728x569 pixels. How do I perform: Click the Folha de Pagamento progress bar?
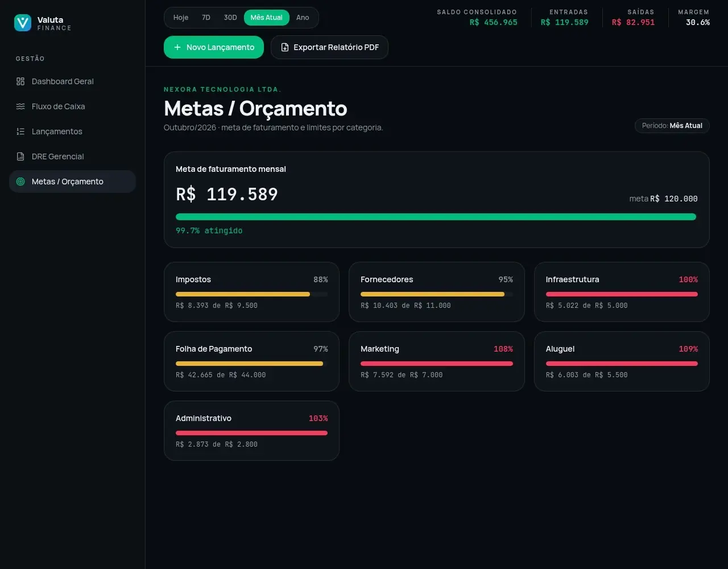coord(252,364)
